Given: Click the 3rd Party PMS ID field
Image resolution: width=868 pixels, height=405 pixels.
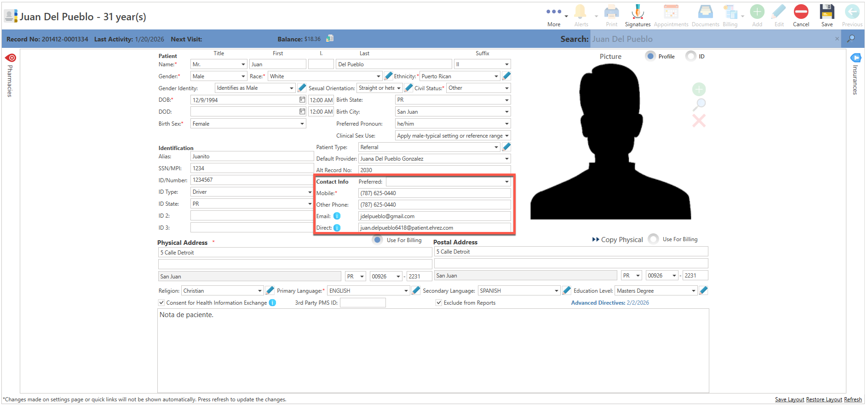Looking at the screenshot, I should click(362, 302).
